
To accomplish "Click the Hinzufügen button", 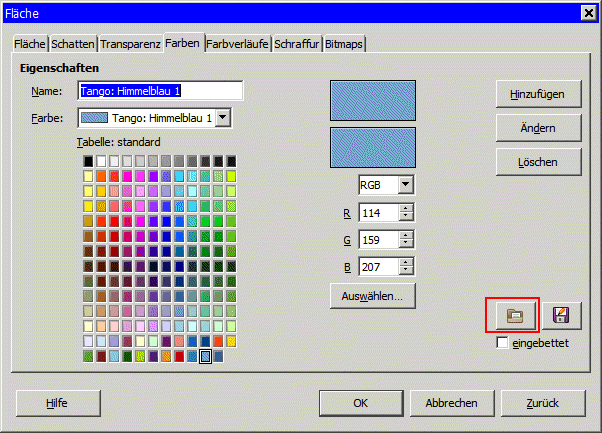I will 538,94.
